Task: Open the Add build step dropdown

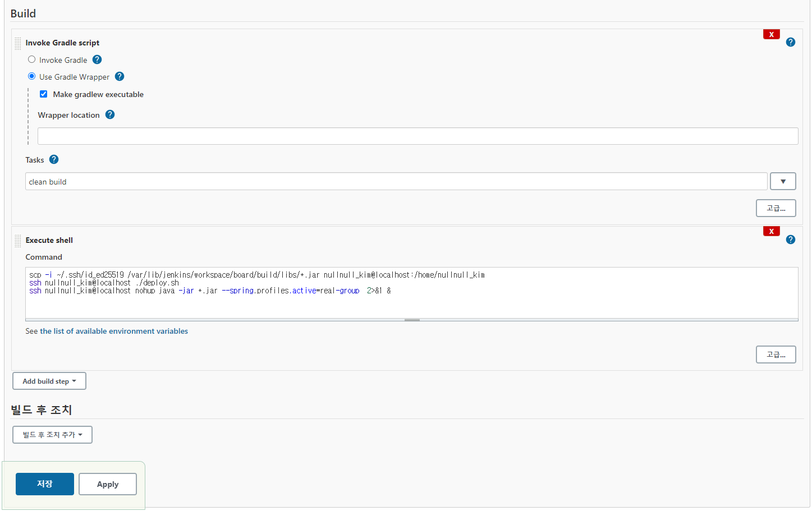Action: [49, 381]
